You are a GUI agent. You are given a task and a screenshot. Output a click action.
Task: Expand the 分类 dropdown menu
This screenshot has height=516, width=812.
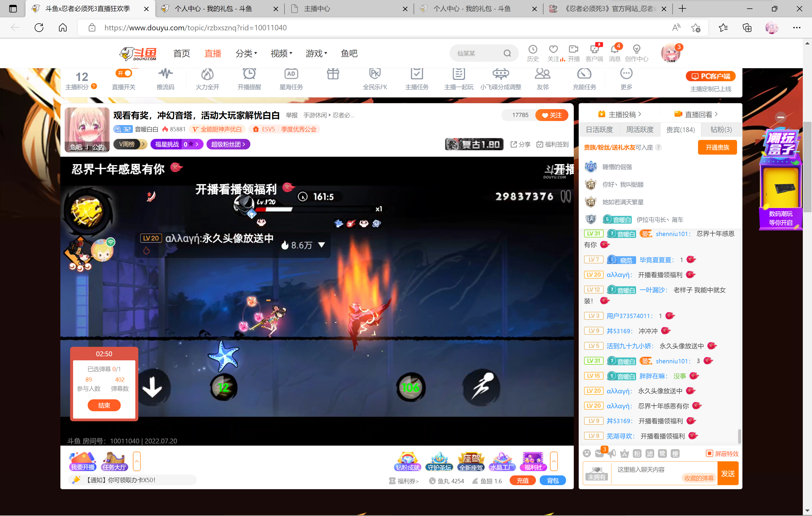247,53
